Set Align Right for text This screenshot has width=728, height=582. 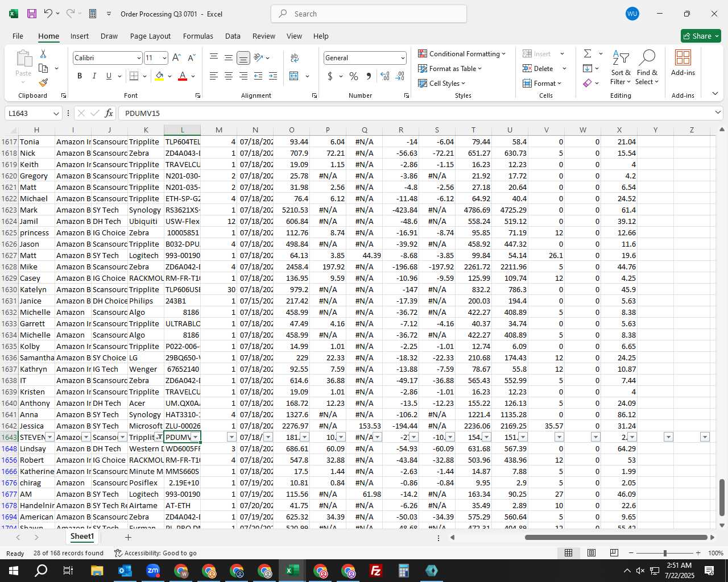coord(243,76)
